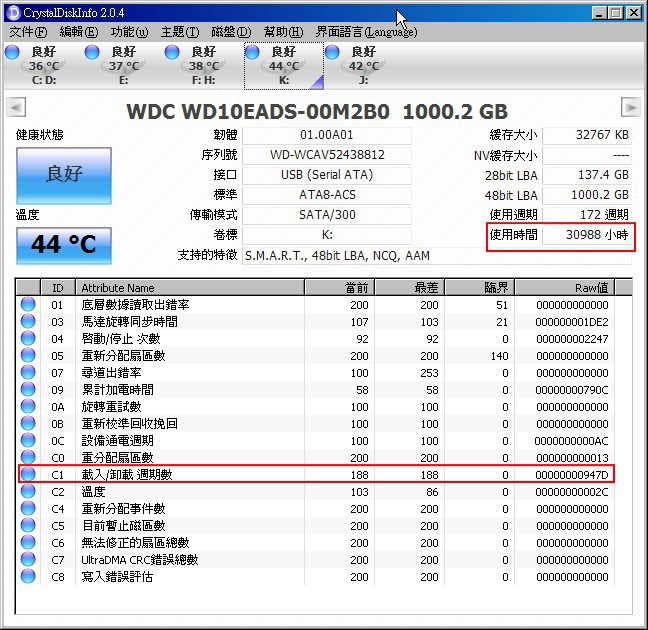The width and height of the screenshot is (648, 630).
Task: Click the 使用週期 value 172 週期
Action: click(587, 215)
